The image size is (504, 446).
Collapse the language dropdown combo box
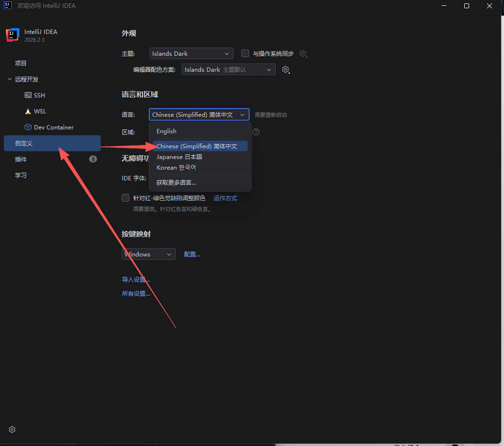click(x=199, y=114)
